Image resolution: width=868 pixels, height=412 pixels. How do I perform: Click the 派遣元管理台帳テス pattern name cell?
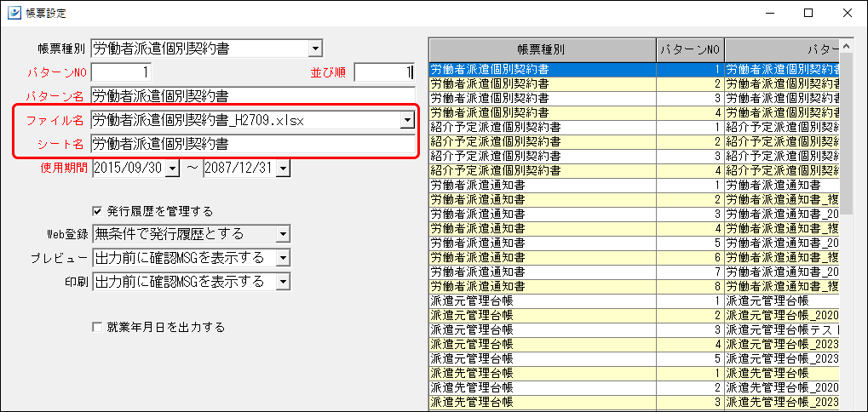pos(782,329)
